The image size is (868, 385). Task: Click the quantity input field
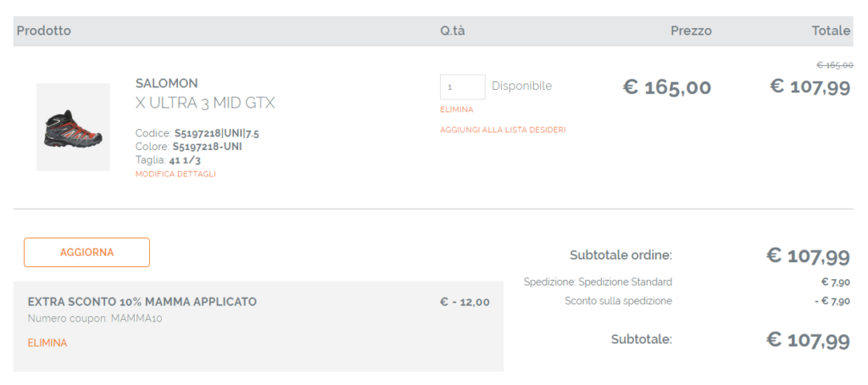[x=462, y=86]
